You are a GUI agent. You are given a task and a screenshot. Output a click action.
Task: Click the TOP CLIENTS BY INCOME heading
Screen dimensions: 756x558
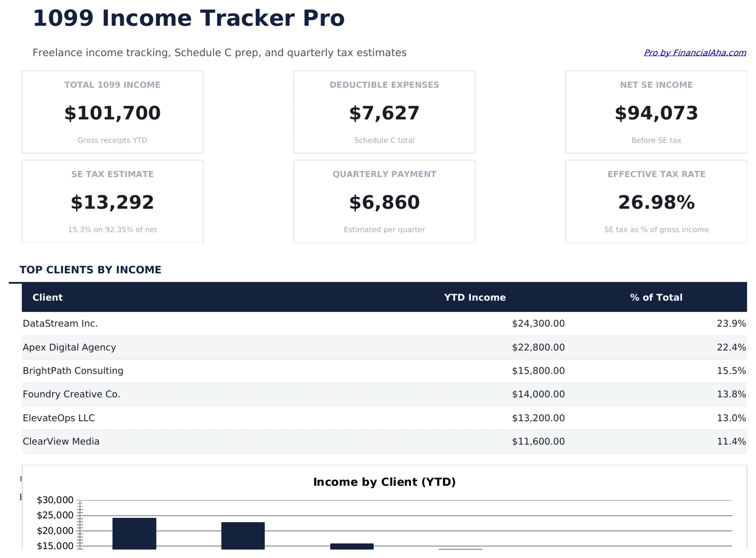(x=91, y=270)
